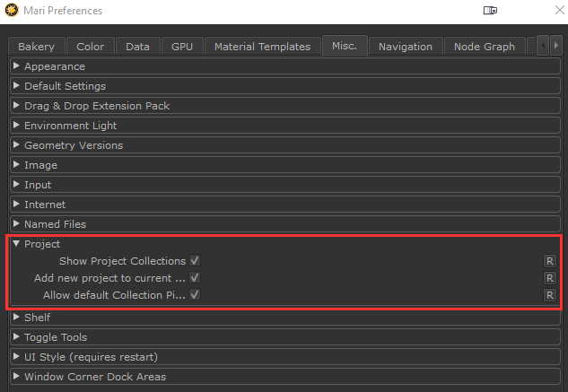Open the Navigation tab
The width and height of the screenshot is (568, 392).
406,47
